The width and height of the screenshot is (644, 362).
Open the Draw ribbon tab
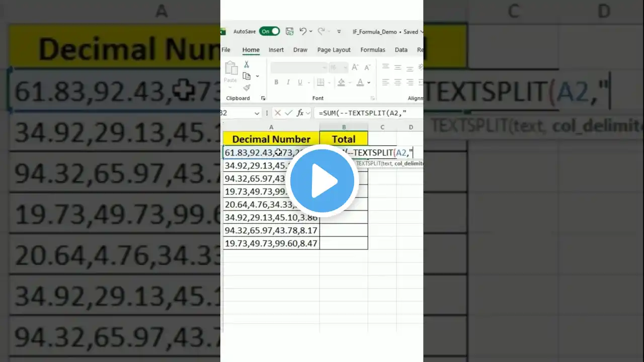tap(300, 50)
